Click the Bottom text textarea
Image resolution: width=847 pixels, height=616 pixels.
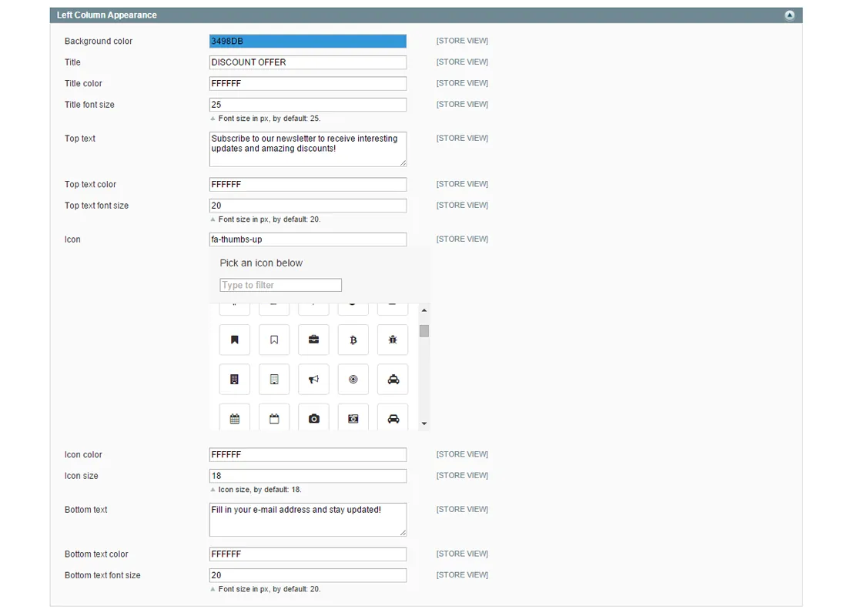[308, 520]
